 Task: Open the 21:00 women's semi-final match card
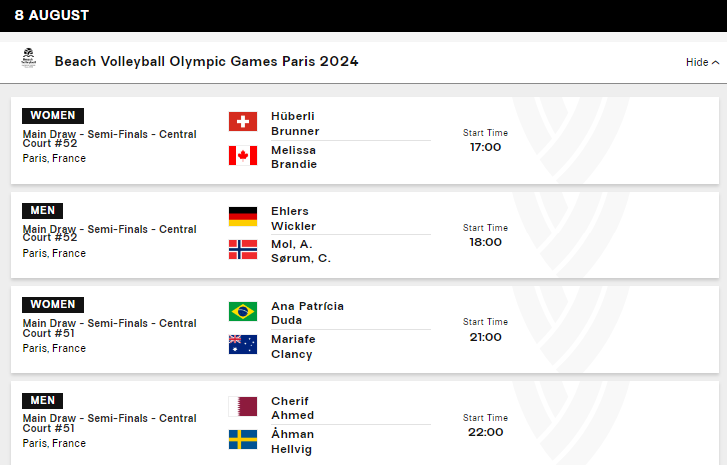[x=365, y=330]
